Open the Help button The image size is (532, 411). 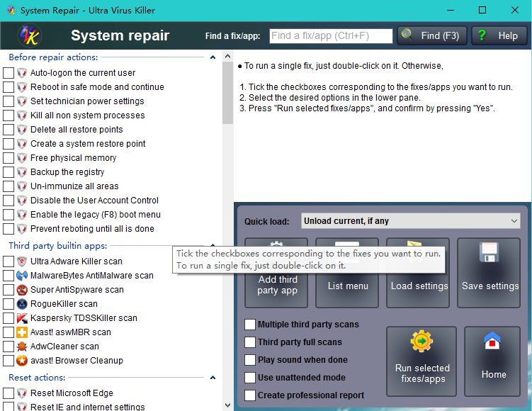[x=499, y=35]
